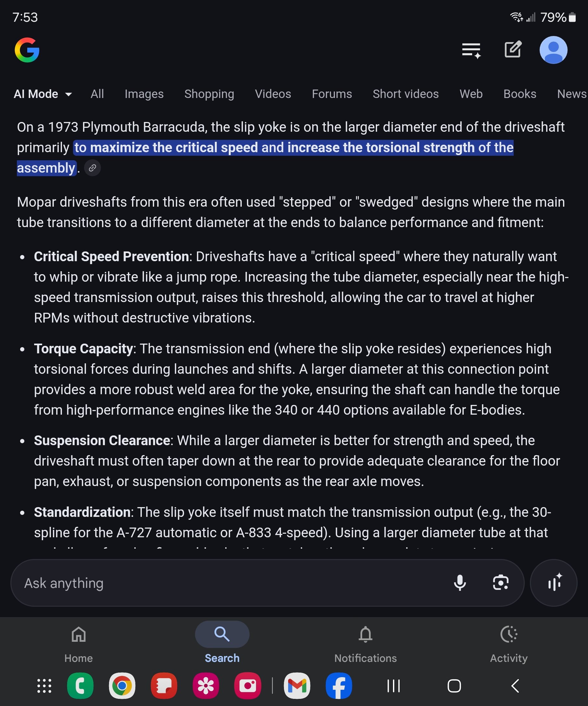The width and height of the screenshot is (588, 706).
Task: Open the AI filters icon
Action: 470,50
